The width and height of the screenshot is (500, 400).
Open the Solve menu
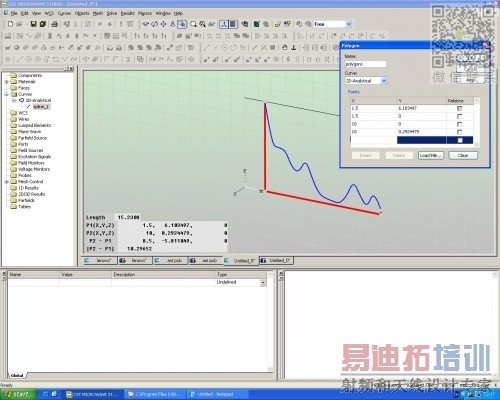pos(112,13)
